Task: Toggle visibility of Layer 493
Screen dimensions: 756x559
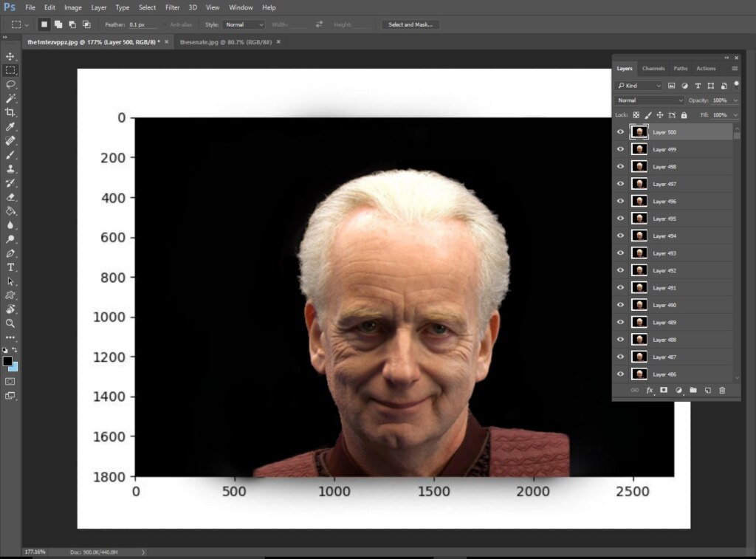Action: click(x=620, y=253)
